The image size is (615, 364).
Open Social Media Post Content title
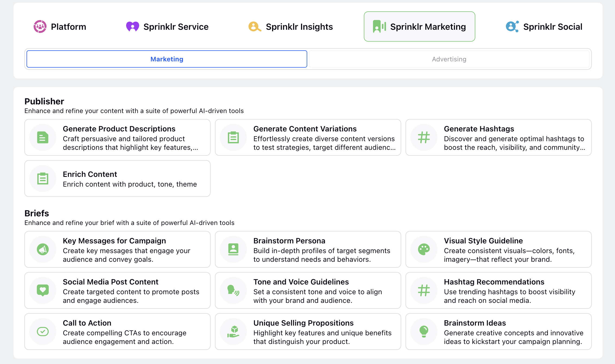(110, 282)
